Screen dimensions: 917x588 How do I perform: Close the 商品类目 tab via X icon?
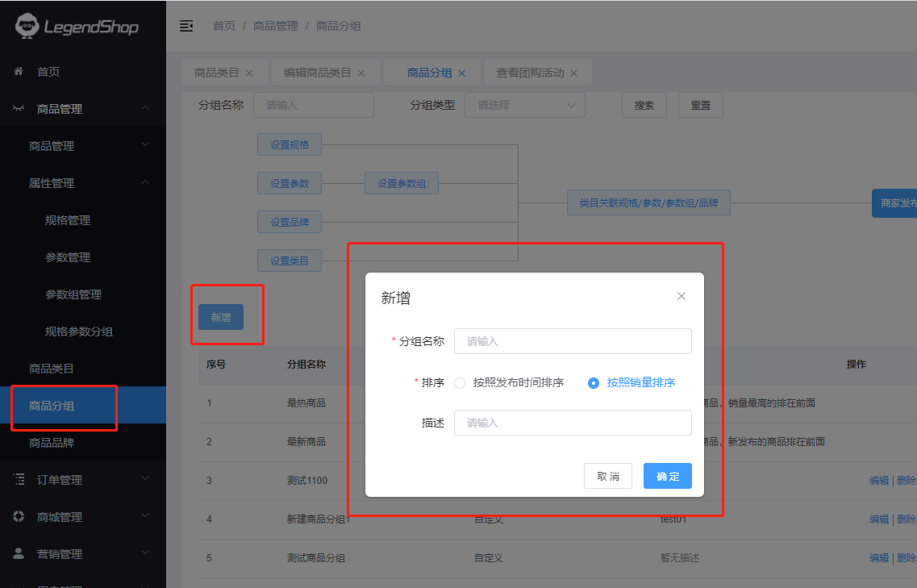249,73
